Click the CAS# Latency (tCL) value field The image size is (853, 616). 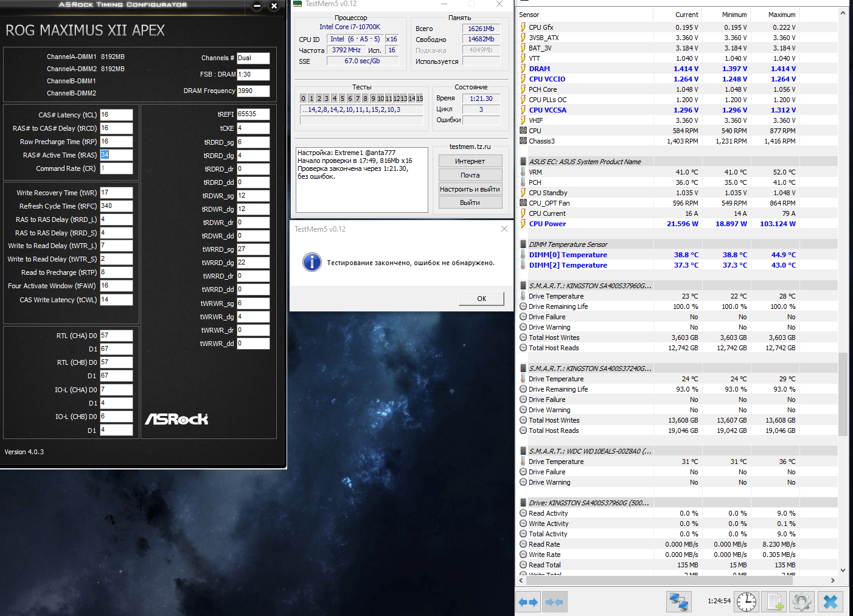tap(116, 115)
